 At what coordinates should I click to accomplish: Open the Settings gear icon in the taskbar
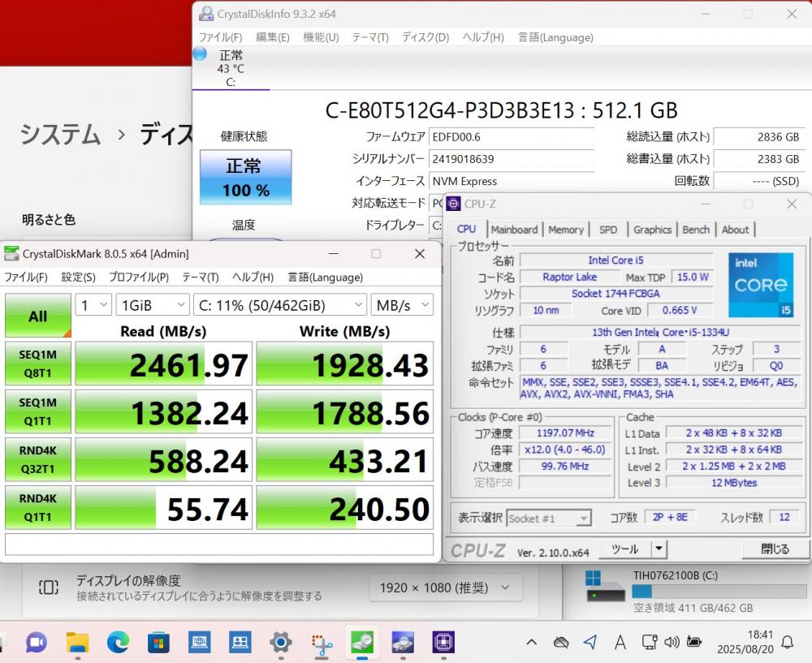(x=281, y=643)
